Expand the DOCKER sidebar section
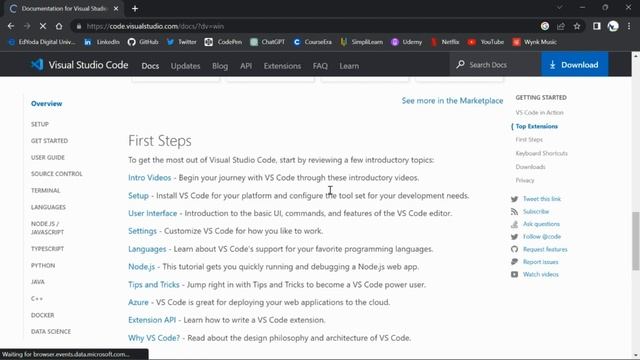Screen dimensions: 640x360 point(42,316)
